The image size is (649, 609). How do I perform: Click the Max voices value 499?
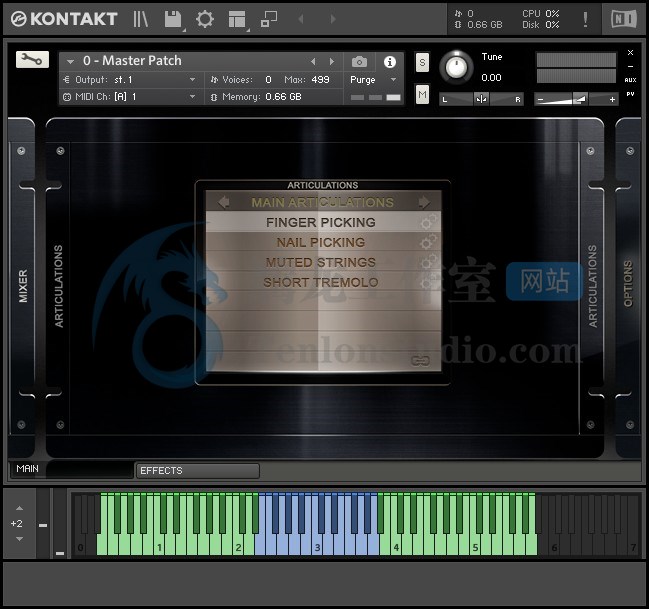[320, 79]
